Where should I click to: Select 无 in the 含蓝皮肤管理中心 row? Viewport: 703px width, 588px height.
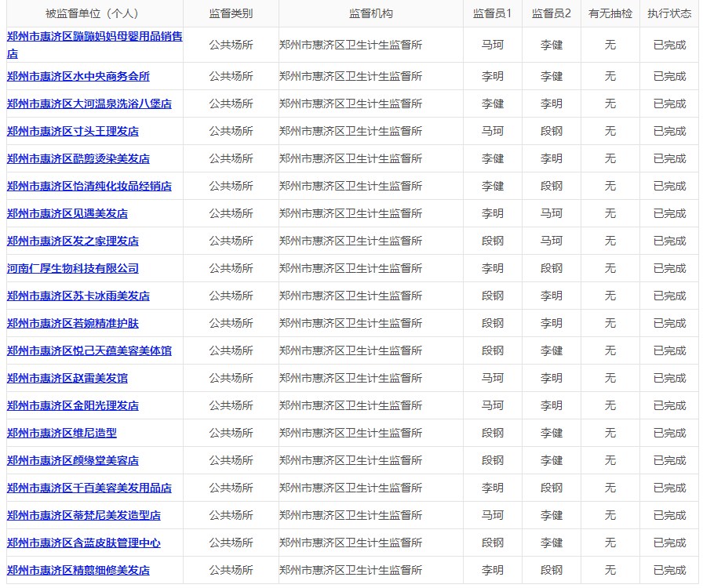pos(610,543)
